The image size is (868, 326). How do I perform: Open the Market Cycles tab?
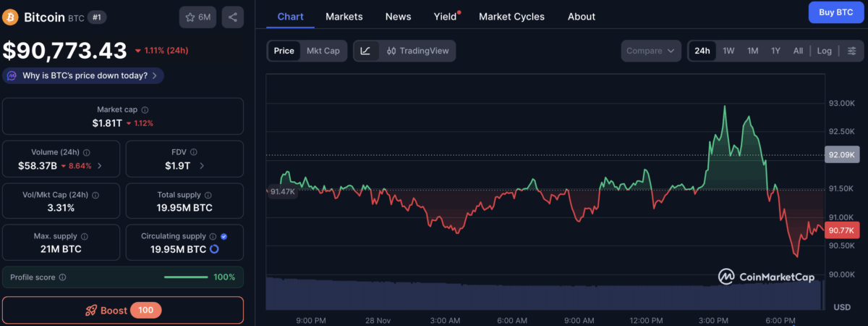511,16
